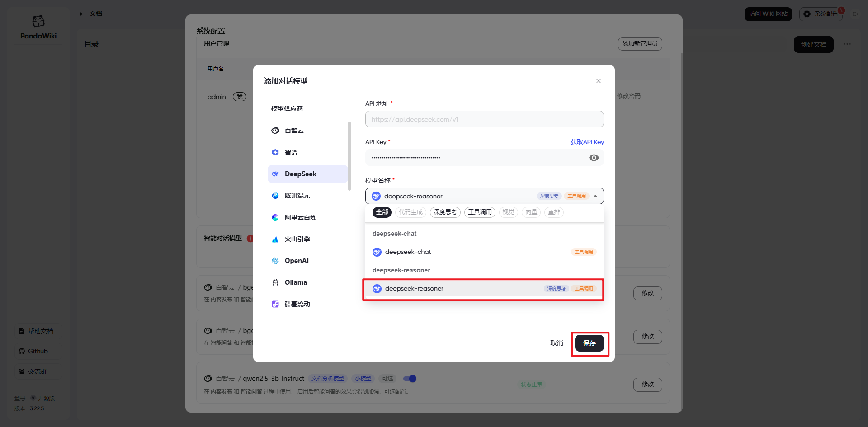Select the OpenAI provider icon
868x427 pixels.
point(275,261)
